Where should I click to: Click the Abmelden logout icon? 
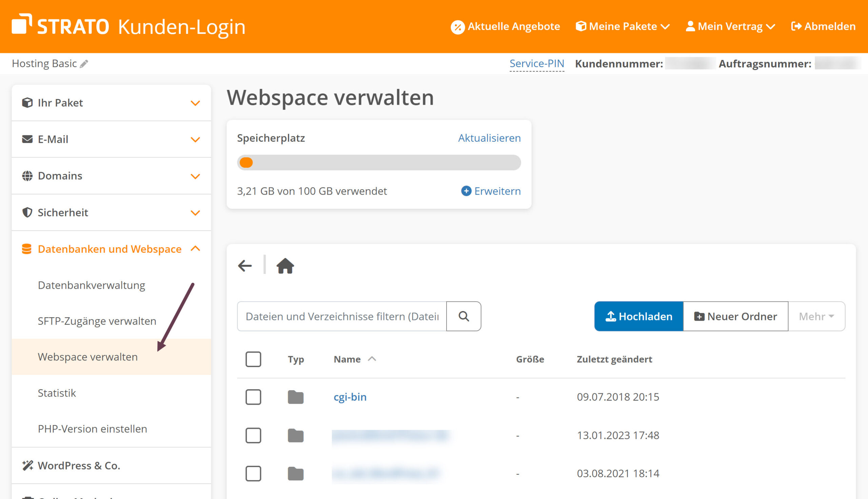[x=796, y=26]
